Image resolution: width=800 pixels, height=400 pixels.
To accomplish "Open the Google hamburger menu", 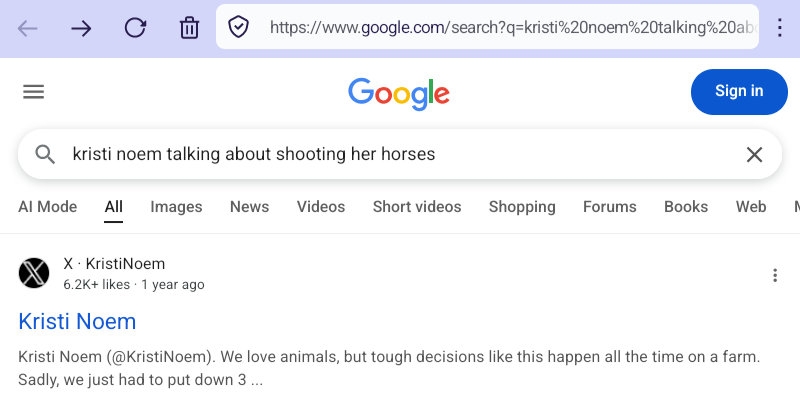I will tap(34, 92).
